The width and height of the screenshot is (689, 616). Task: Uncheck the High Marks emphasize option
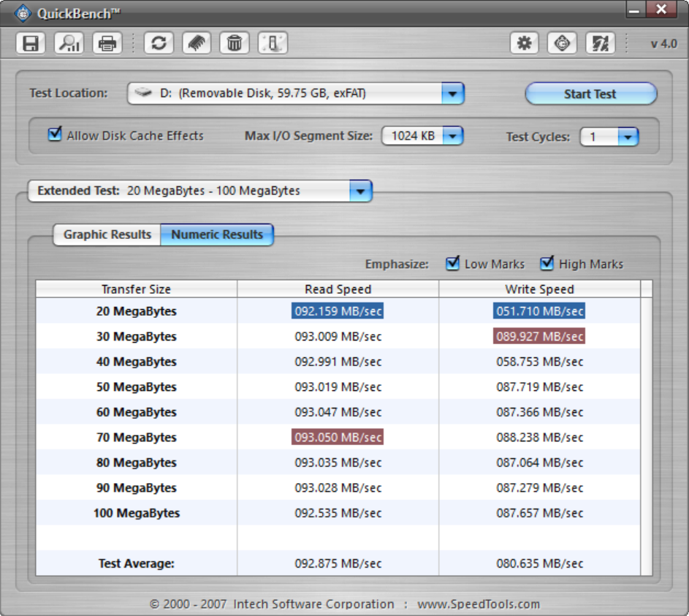547,263
